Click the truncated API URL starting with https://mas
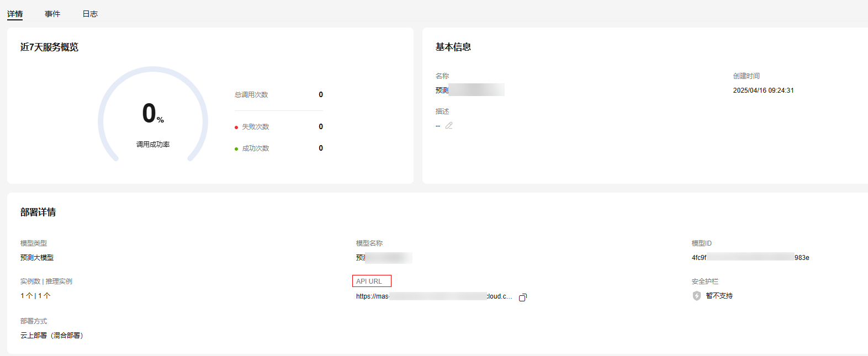868x356 pixels. click(x=434, y=296)
